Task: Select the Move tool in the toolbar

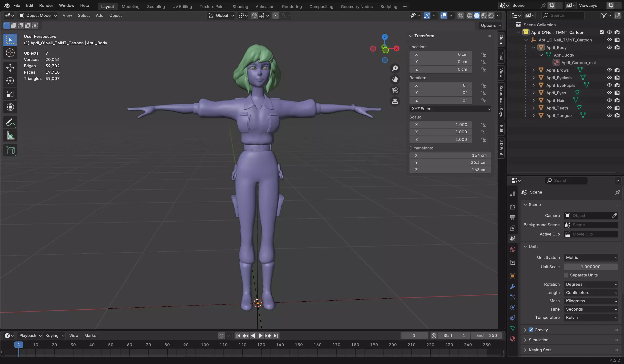Action: (x=10, y=68)
